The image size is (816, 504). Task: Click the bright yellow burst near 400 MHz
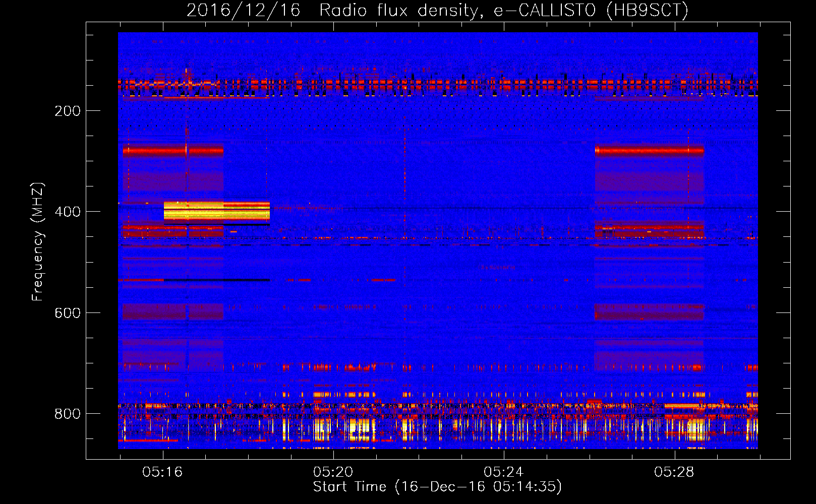(216, 211)
